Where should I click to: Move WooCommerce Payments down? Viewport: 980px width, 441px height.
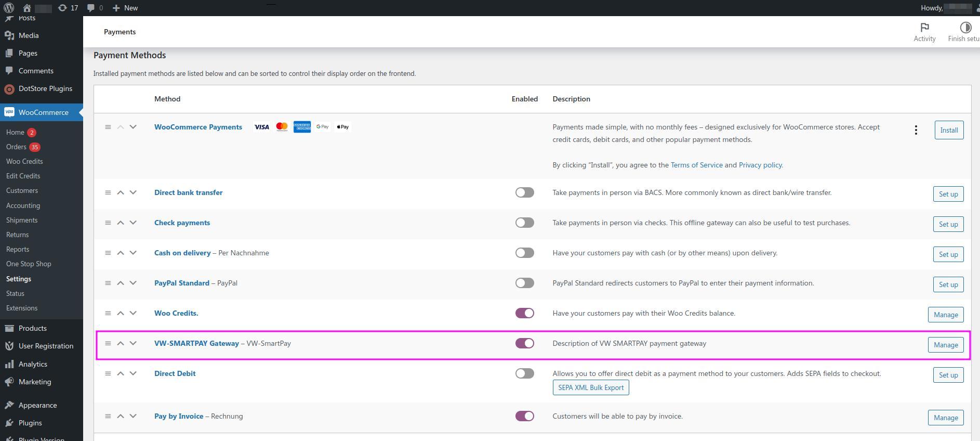pos(133,127)
